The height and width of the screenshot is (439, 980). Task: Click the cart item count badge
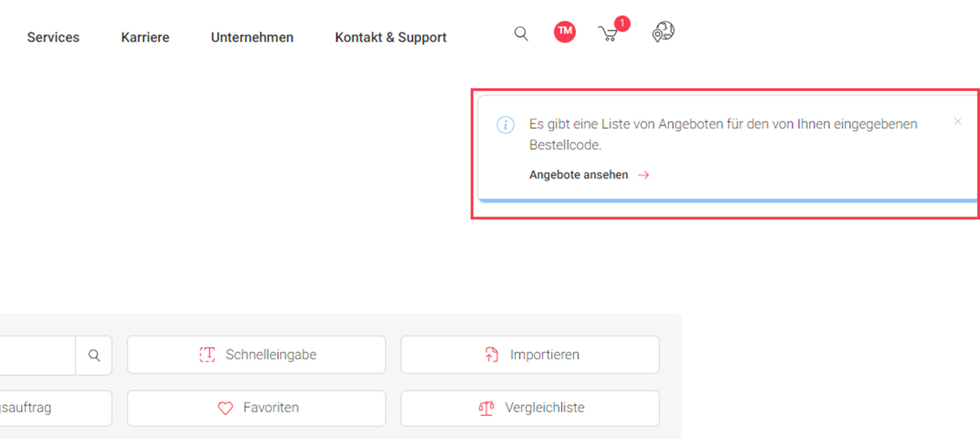point(622,23)
